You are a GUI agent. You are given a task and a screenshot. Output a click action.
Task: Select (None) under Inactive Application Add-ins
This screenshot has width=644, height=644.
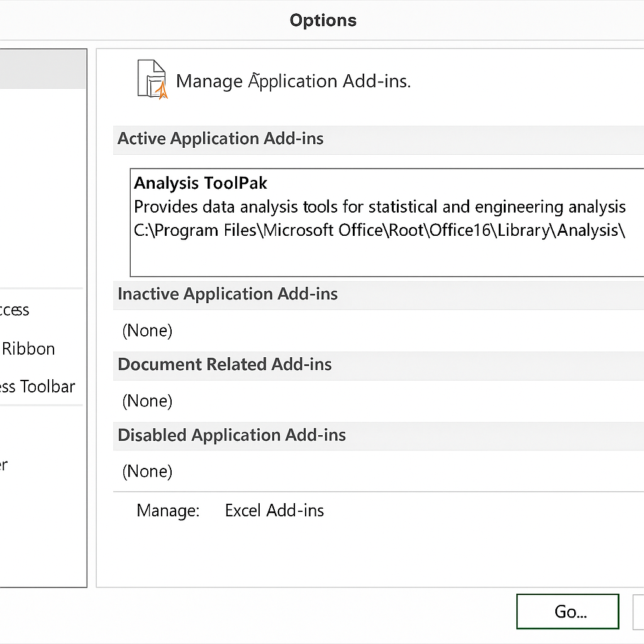147,331
